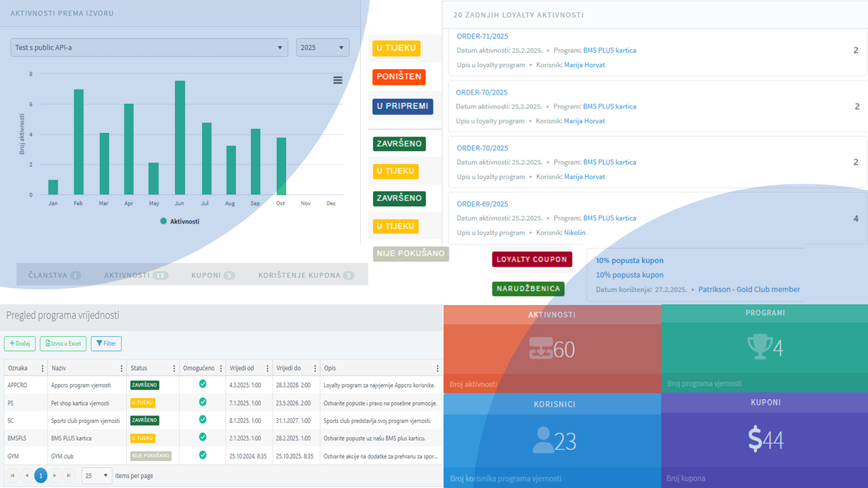
Task: Switch to the Aktivnosti tab with 12 badge
Action: tap(136, 275)
